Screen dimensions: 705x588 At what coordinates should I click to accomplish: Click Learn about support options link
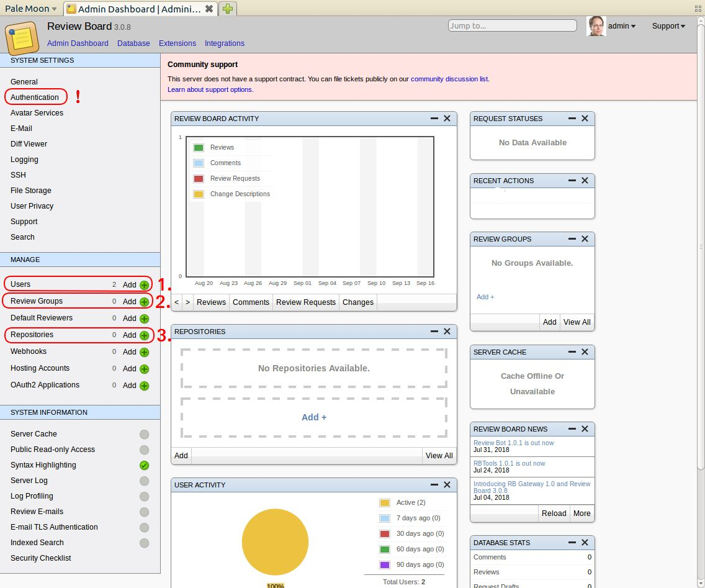pyautogui.click(x=210, y=89)
